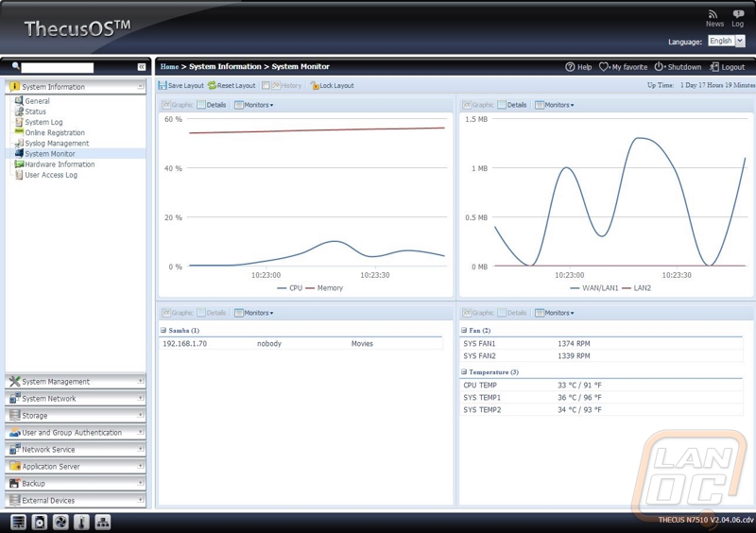Click the Home breadcrumb link
The height and width of the screenshot is (533, 756).
point(169,67)
